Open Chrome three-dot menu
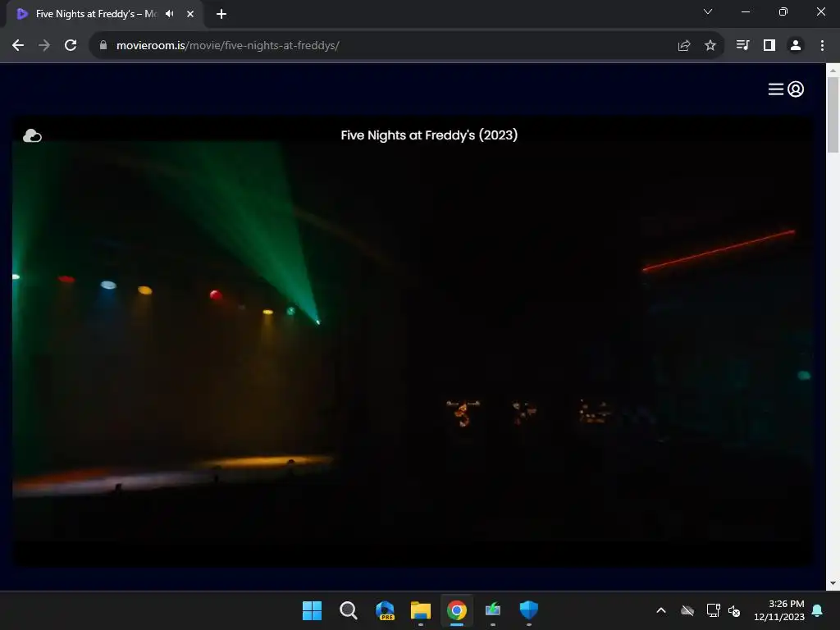Image resolution: width=840 pixels, height=630 pixels. click(x=822, y=46)
